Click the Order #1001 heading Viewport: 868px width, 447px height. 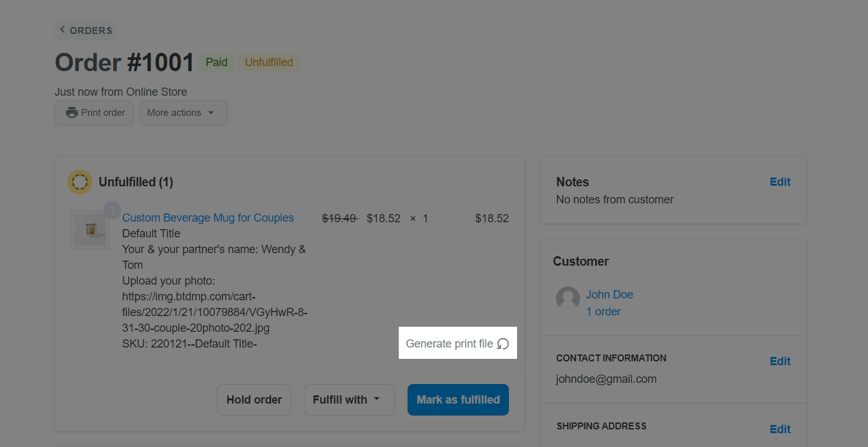125,62
